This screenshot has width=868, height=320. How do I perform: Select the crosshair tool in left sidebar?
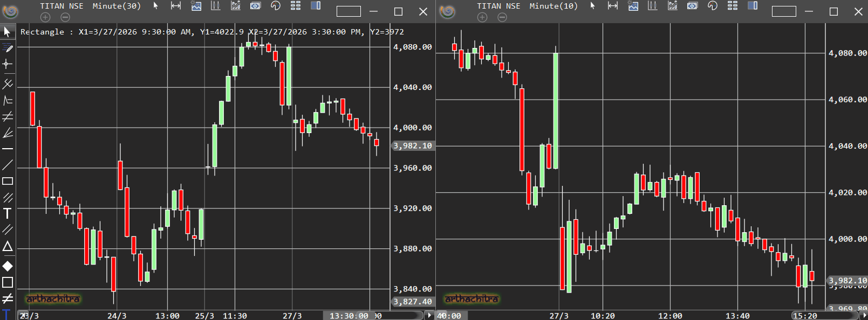coord(8,64)
